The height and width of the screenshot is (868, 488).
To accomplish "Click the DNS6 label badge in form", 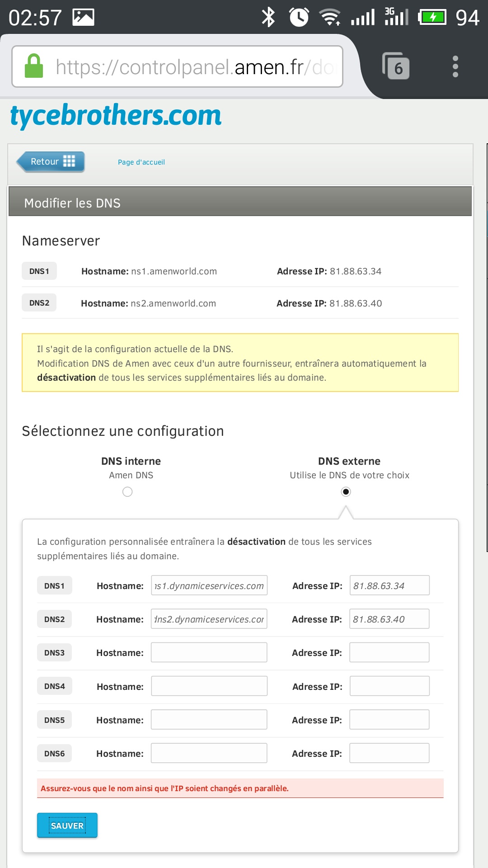I will pos(55,754).
